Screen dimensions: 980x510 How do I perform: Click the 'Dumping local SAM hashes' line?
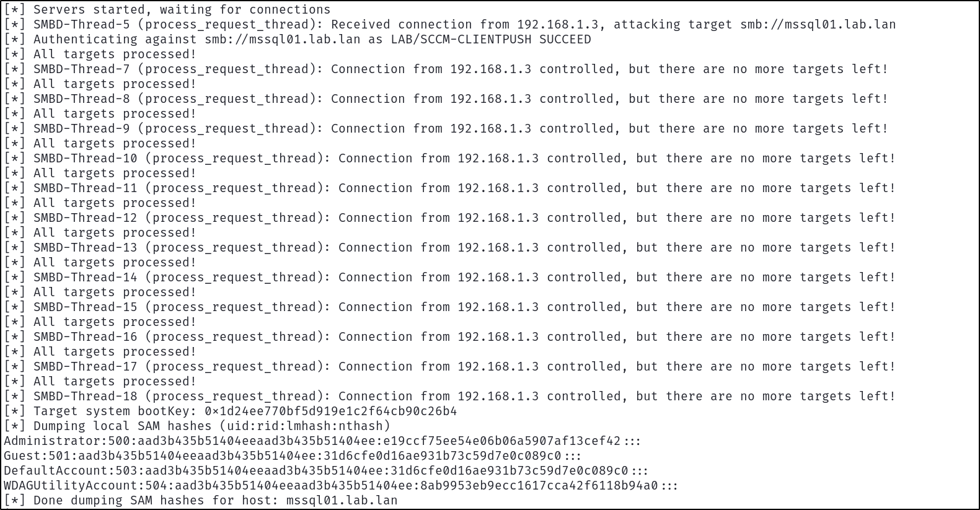point(197,426)
